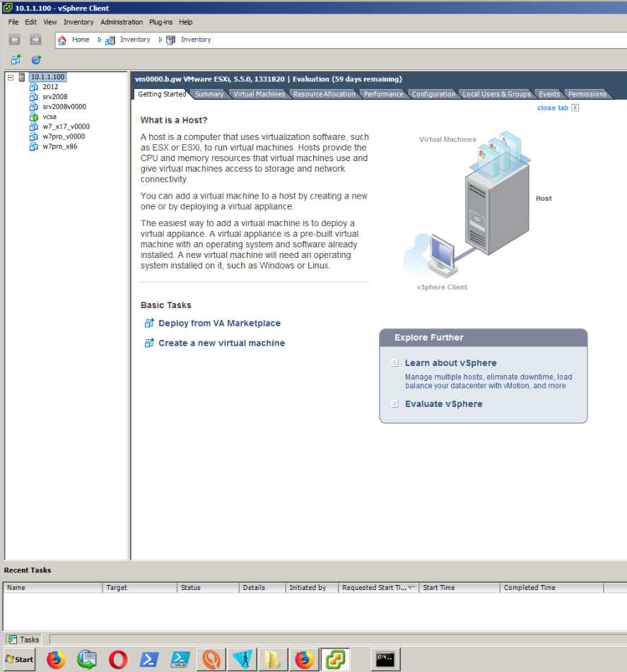Screen dimensions: 627x672
Task: Select the srv2008v0000 virtual machine
Action: click(x=64, y=107)
